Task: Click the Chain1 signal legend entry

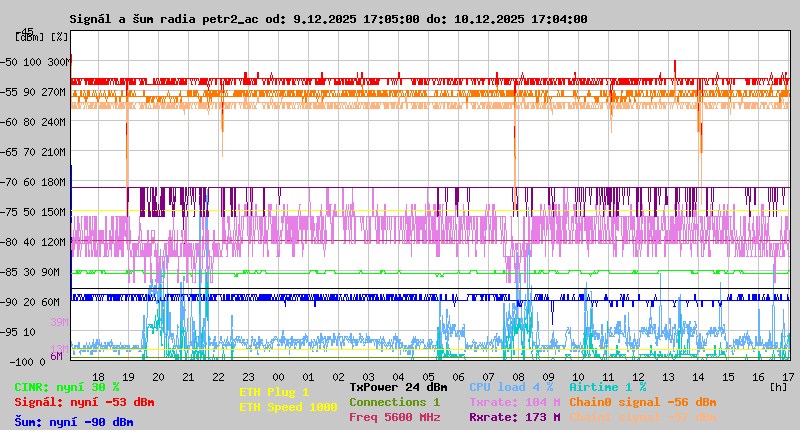Action: point(643,417)
